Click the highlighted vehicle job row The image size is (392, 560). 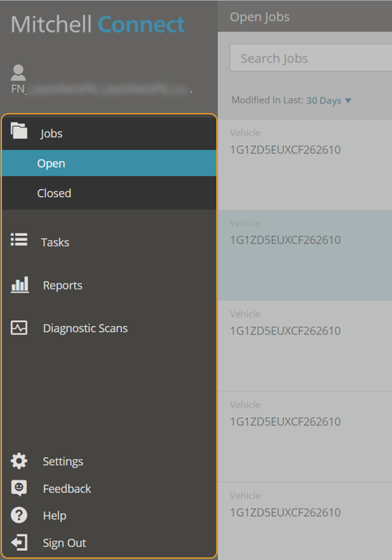305,255
